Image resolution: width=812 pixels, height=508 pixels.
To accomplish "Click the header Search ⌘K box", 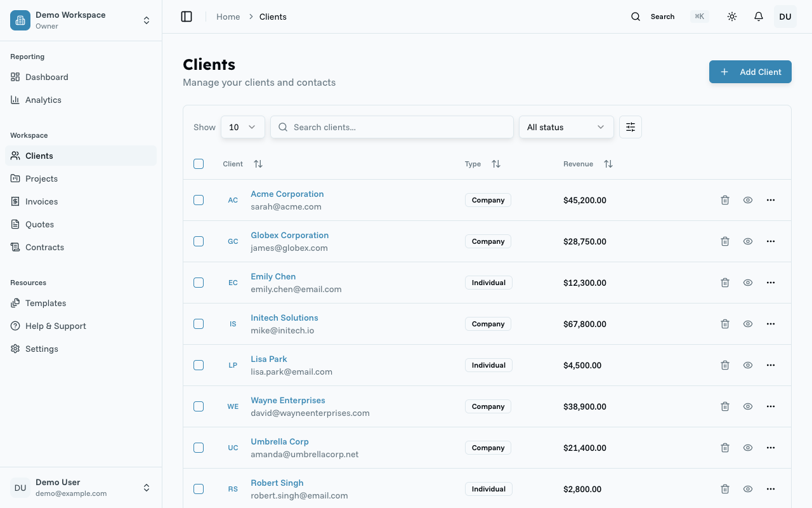I will point(669,17).
